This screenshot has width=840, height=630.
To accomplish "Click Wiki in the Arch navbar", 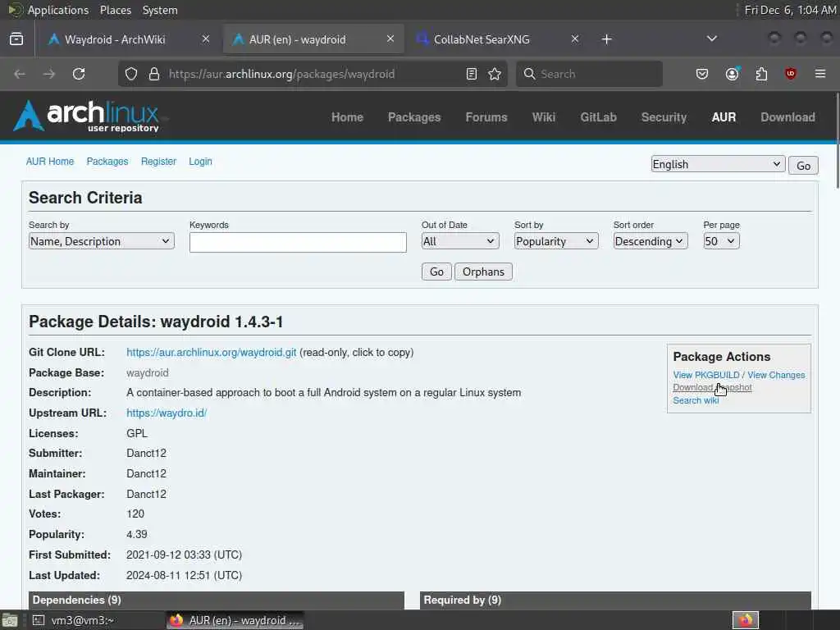I will pos(544,116).
